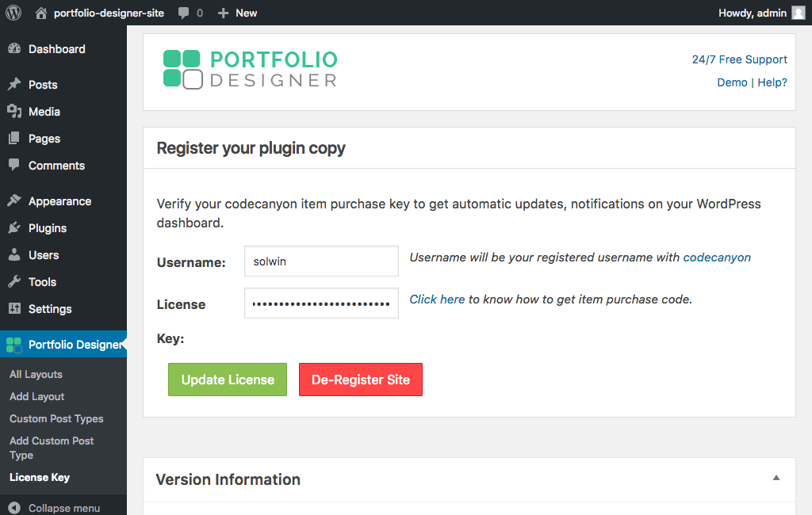Open site home icon in admin bar

[x=41, y=13]
